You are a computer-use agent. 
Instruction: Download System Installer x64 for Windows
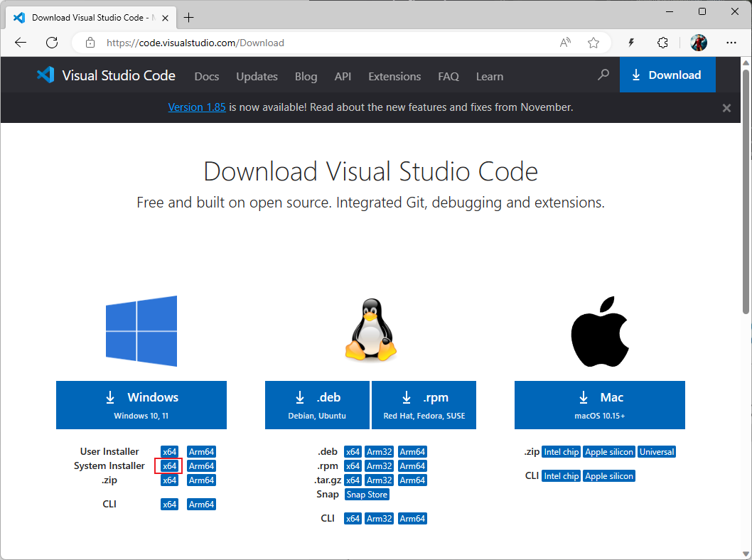point(169,466)
